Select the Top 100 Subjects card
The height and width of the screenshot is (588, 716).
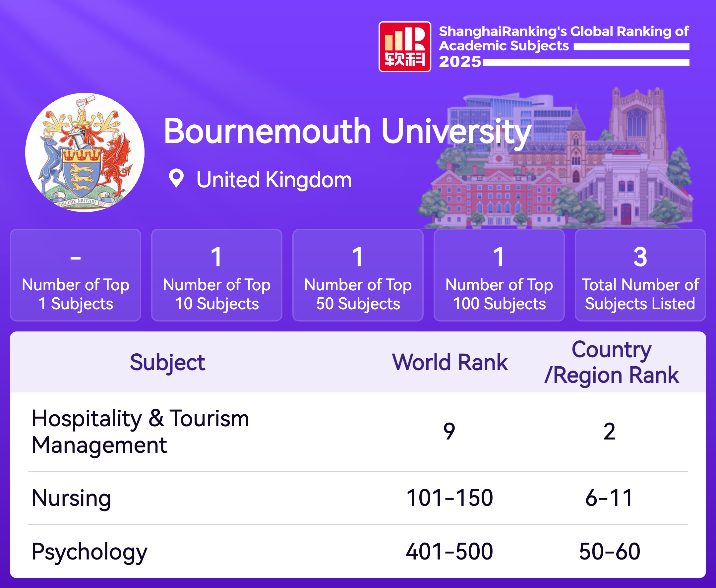point(499,275)
